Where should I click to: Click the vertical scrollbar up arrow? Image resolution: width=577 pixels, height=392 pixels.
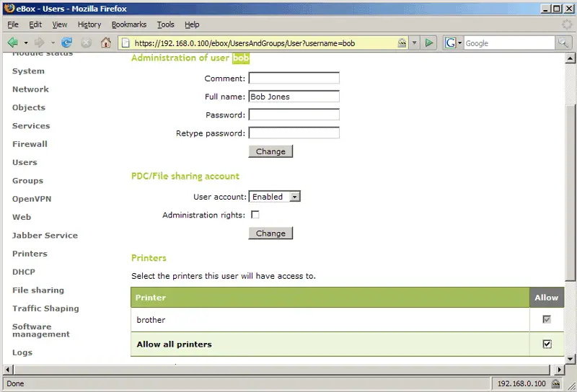[x=570, y=58]
